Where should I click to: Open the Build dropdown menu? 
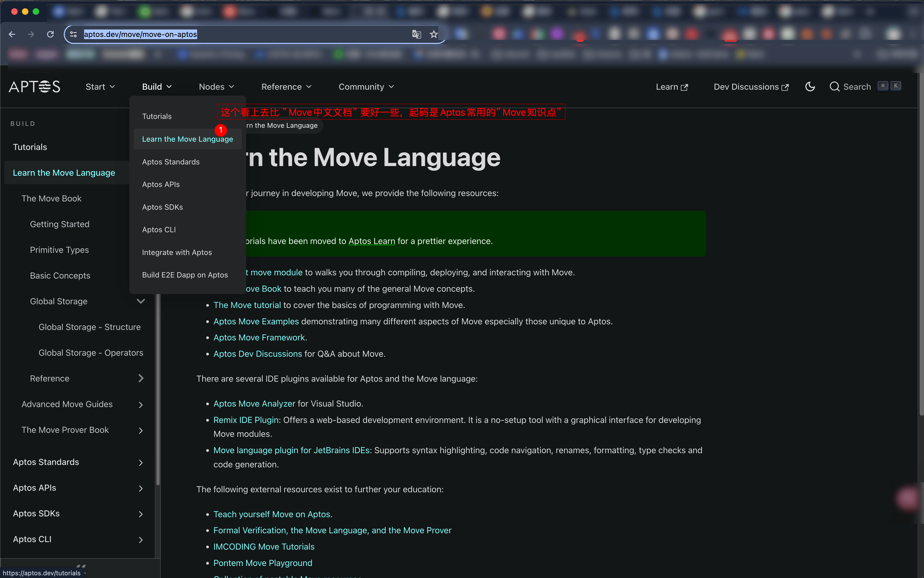point(157,87)
